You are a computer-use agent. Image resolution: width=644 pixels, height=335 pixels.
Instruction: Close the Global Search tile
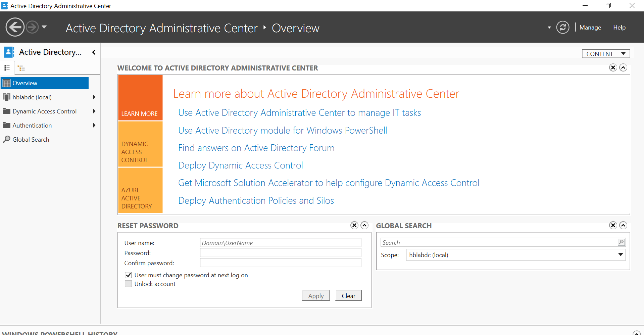[613, 225]
